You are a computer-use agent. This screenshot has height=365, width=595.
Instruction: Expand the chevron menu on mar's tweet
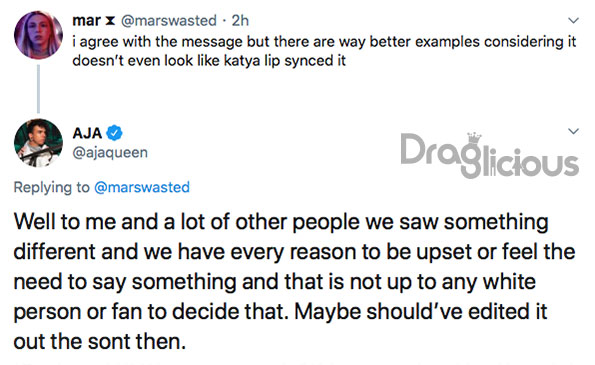(573, 20)
